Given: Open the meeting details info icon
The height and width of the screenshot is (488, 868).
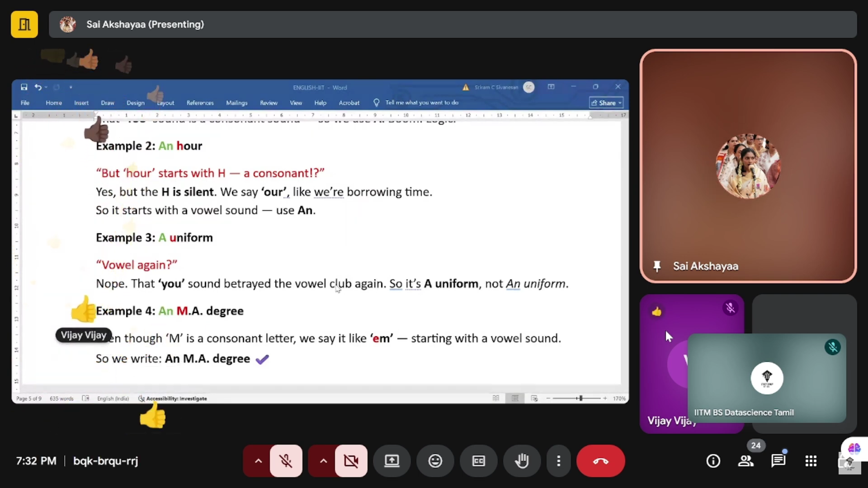Looking at the screenshot, I should pos(713,461).
